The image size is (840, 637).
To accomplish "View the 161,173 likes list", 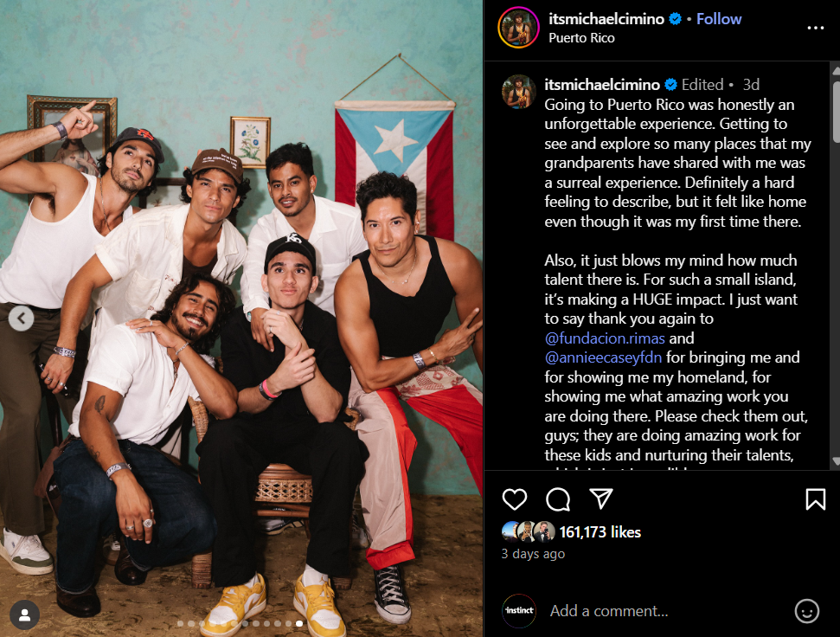I will pyautogui.click(x=600, y=532).
